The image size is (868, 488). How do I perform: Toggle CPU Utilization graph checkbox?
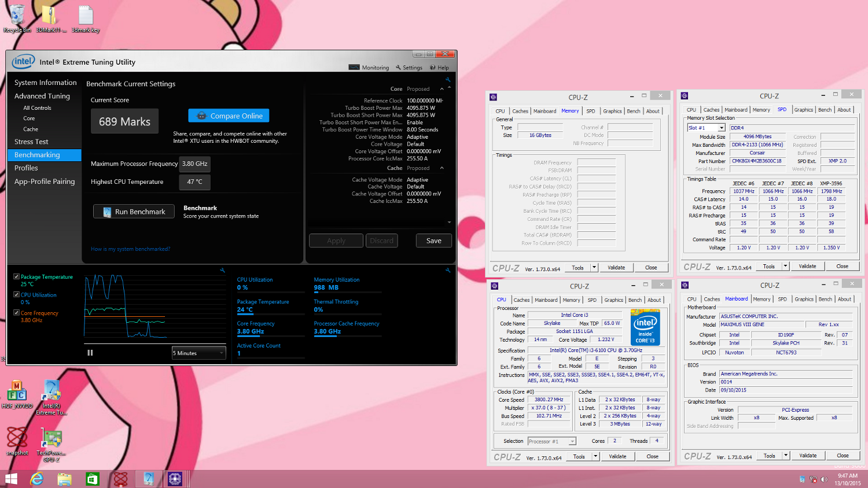click(17, 294)
